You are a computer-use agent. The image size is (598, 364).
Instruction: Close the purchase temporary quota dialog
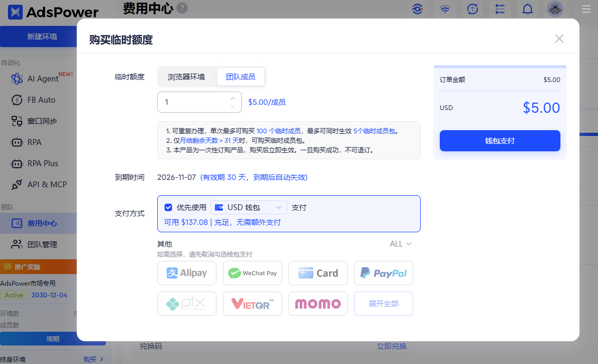pos(559,39)
